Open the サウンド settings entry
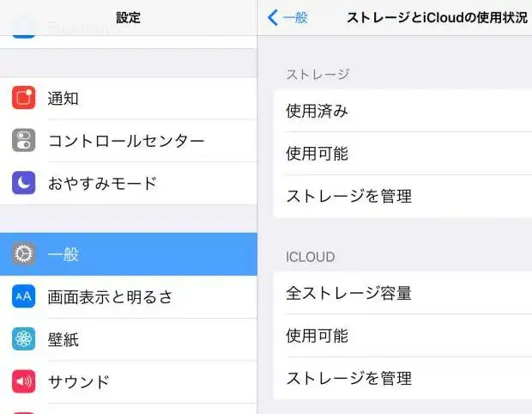The width and height of the screenshot is (532, 414). click(79, 381)
